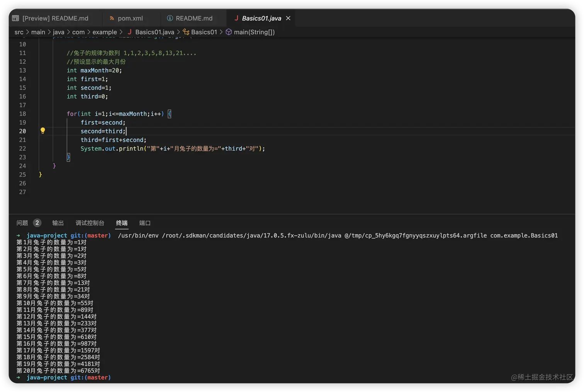Click the Java icon in Basics01.java breadcrumb
The width and height of the screenshot is (584, 392).
[129, 32]
